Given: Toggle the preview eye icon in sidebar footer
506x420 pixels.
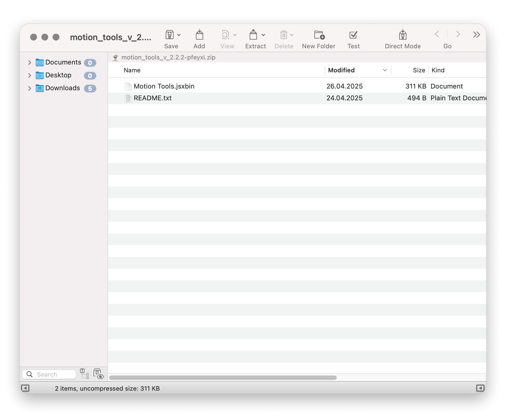Looking at the screenshot, I should tap(98, 374).
